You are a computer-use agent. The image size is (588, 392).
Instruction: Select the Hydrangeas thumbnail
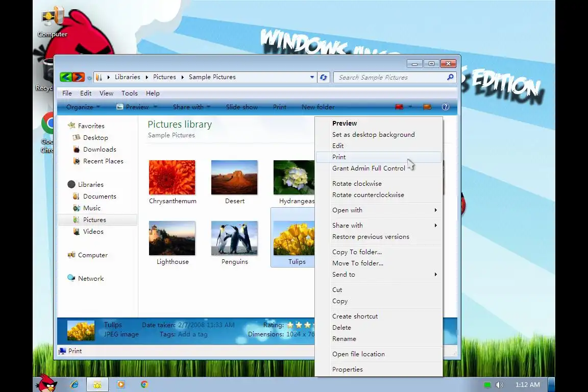(294, 178)
